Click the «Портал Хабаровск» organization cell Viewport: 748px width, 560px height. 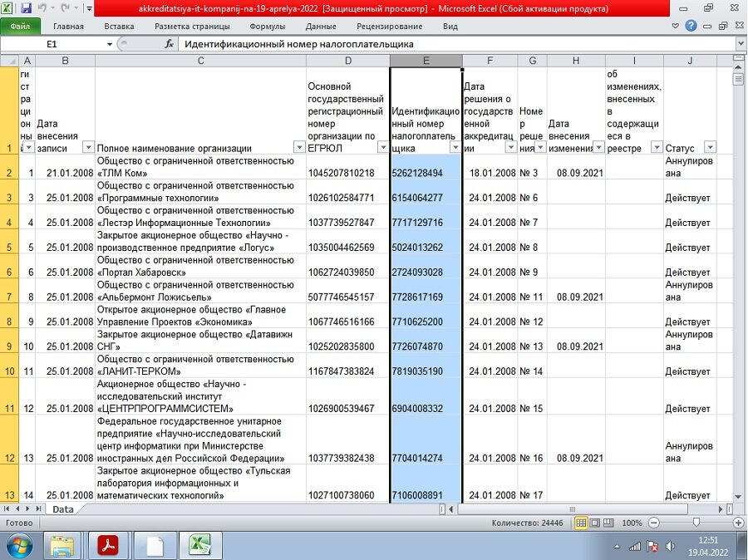pos(200,266)
